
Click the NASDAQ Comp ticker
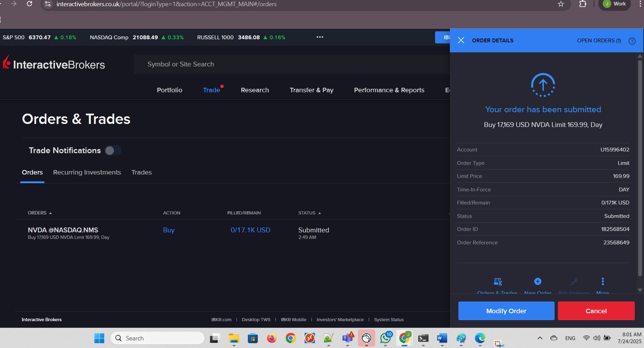[x=137, y=37]
